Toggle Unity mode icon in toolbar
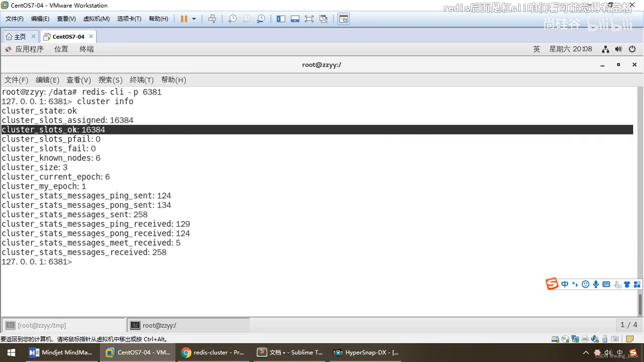 323,19
